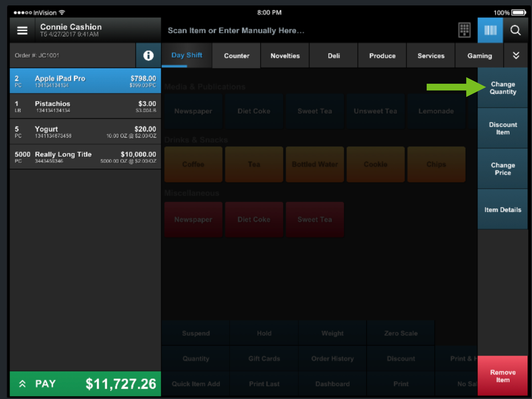Select the Pistachios line item
This screenshot has height=399, width=532.
(x=85, y=106)
